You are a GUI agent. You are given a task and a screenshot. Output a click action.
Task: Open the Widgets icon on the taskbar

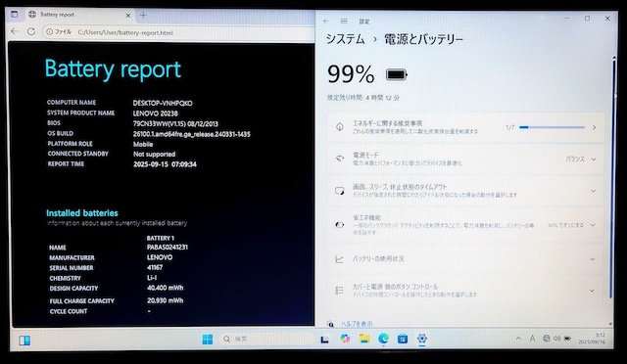pos(24,341)
